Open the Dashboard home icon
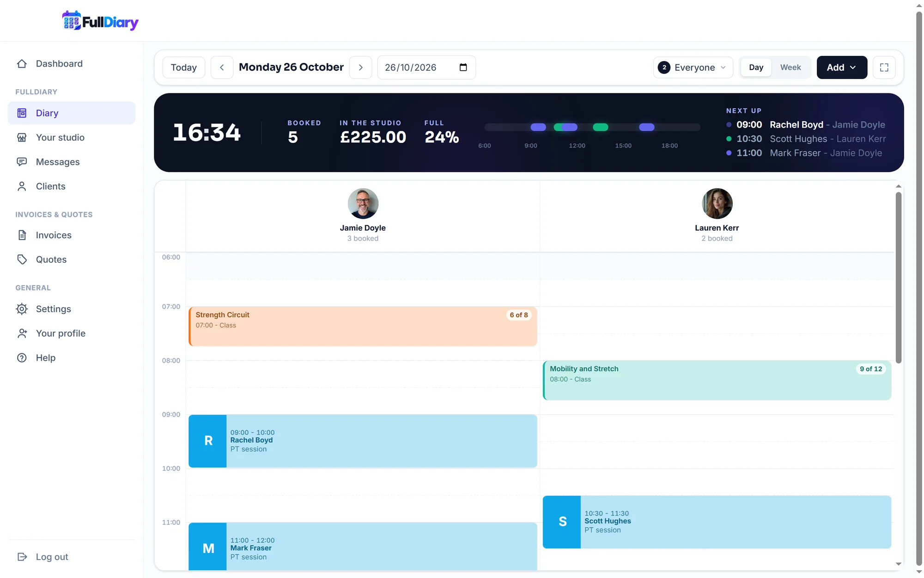This screenshot has width=924, height=578. pos(22,64)
